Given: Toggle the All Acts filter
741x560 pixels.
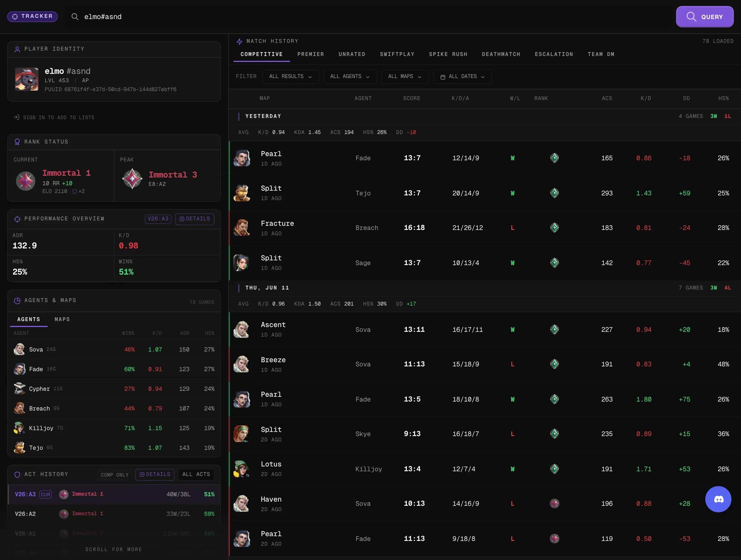Looking at the screenshot, I should (196, 475).
